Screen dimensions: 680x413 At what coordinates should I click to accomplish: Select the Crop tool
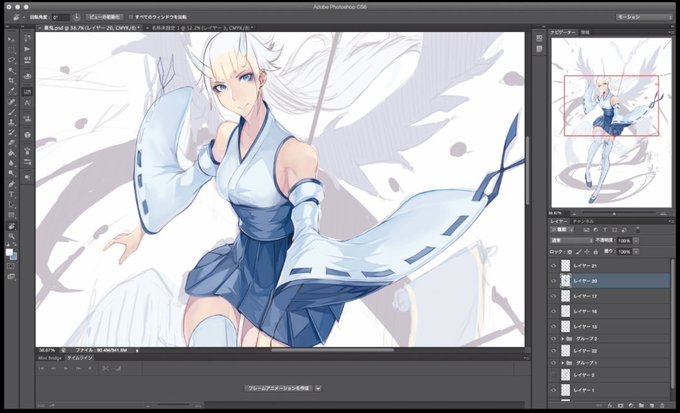12,81
